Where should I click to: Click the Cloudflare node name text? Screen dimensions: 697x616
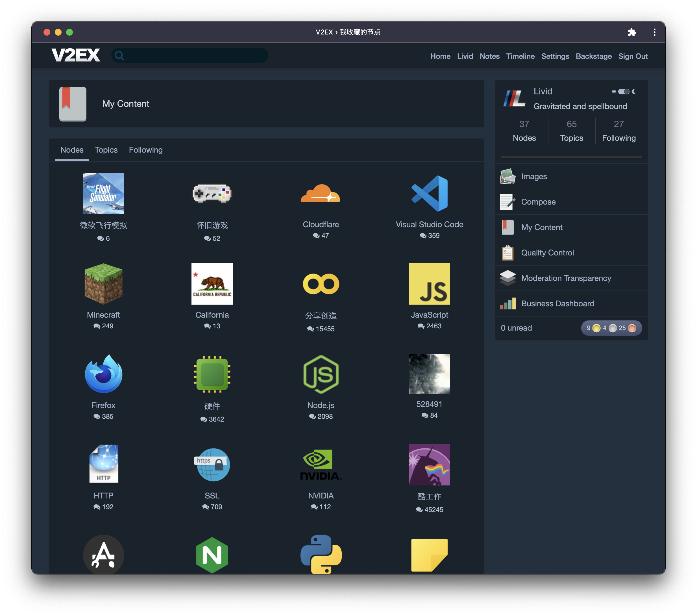click(321, 224)
